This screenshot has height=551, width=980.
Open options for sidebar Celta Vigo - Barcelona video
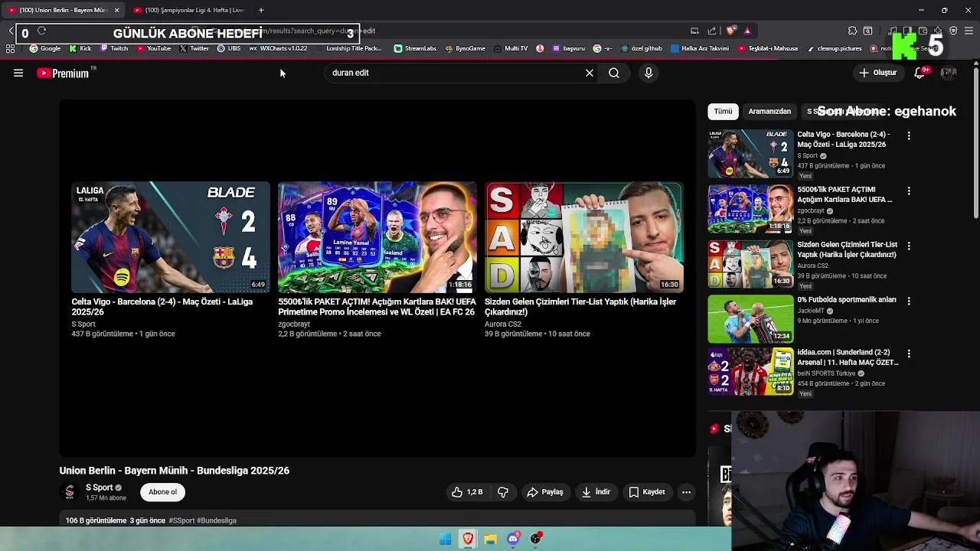[x=909, y=135]
